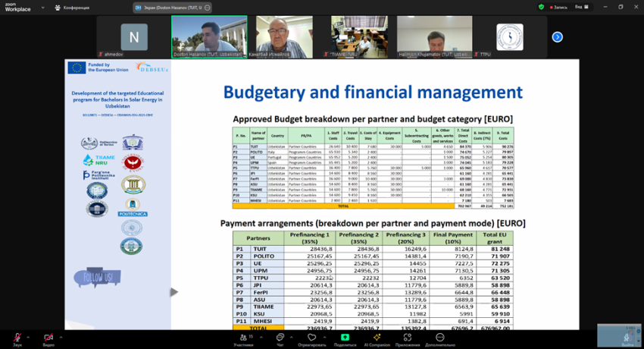Select Doston Hasanov's video thumbnail

pos(209,37)
